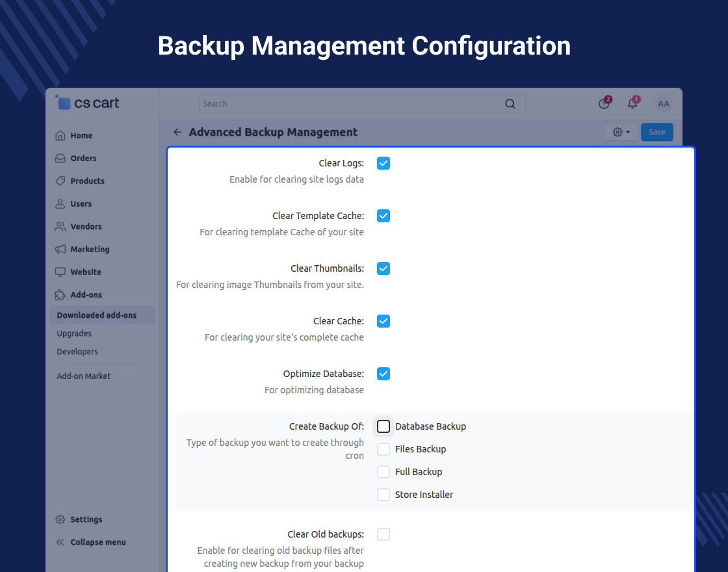Click the Create Backup Of label
The height and width of the screenshot is (572, 728).
[326, 426]
